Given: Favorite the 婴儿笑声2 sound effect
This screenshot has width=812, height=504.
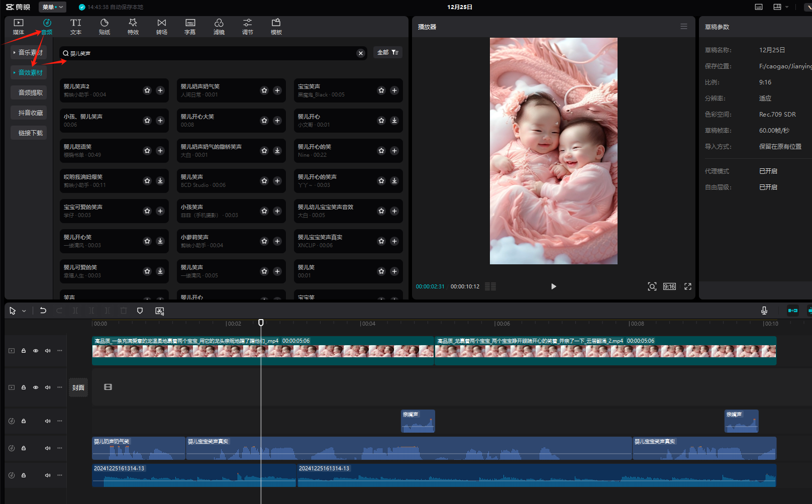Looking at the screenshot, I should [147, 90].
